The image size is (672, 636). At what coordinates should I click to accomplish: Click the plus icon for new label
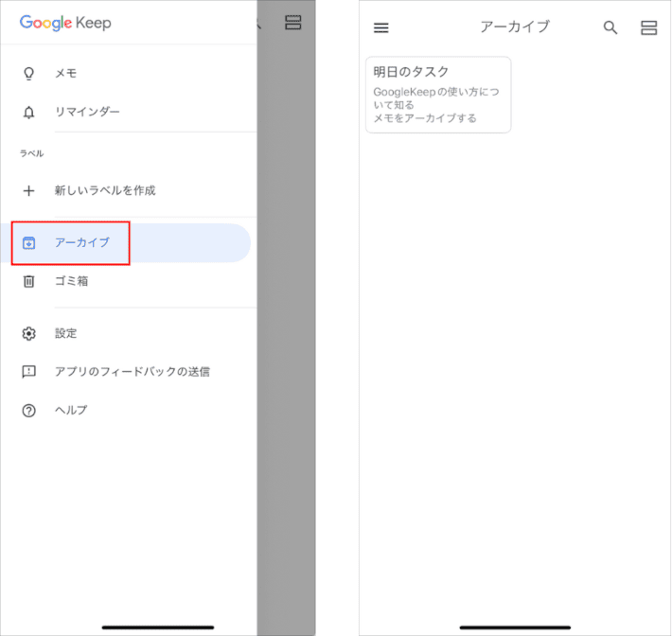point(28,190)
